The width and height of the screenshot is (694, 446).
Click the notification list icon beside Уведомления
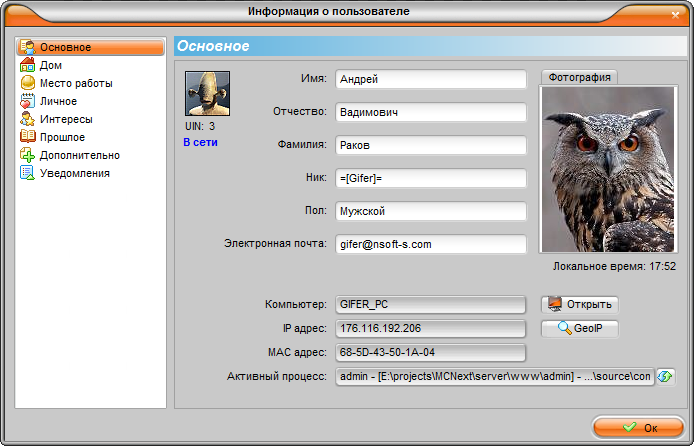[x=27, y=173]
